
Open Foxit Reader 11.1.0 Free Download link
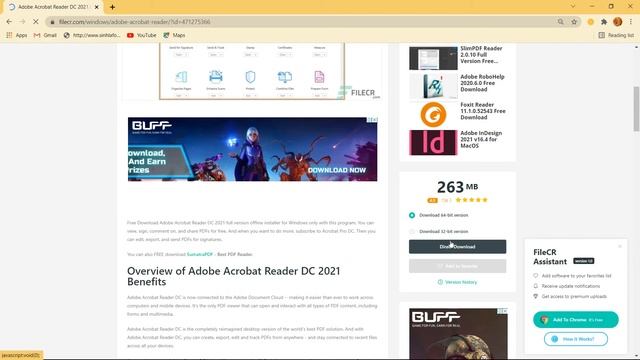pos(483,111)
